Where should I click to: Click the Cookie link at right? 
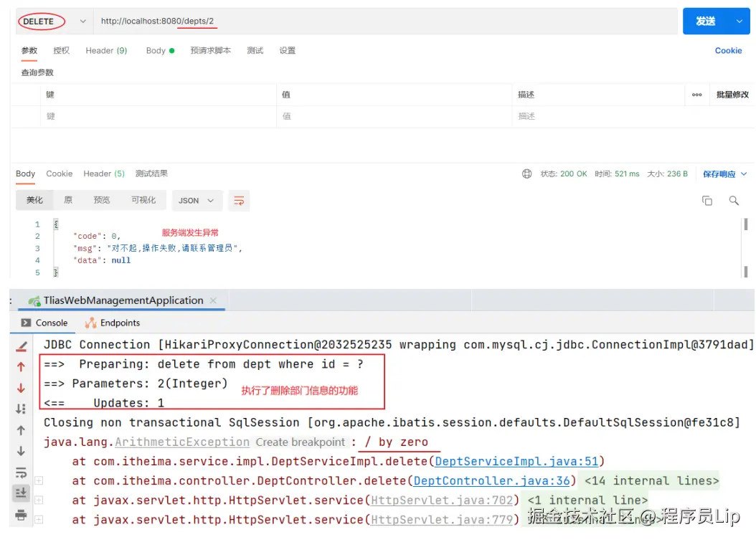tap(728, 51)
